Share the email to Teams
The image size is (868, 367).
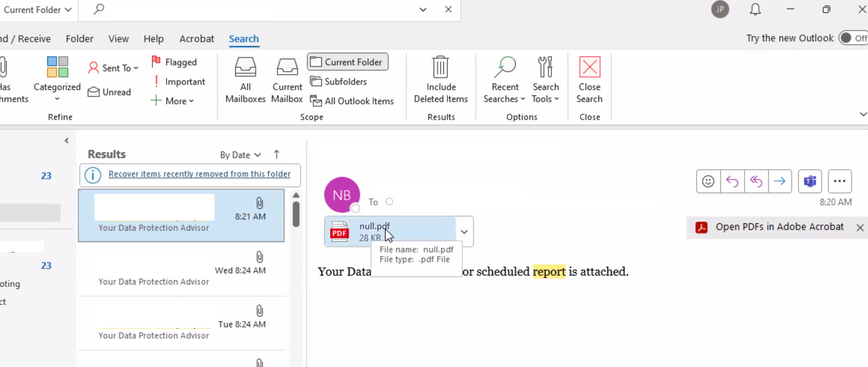[810, 181]
